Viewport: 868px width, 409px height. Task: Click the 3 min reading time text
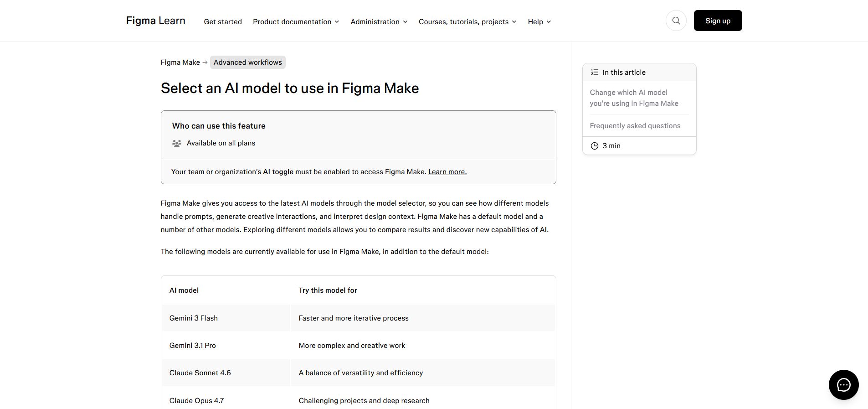pyautogui.click(x=611, y=146)
